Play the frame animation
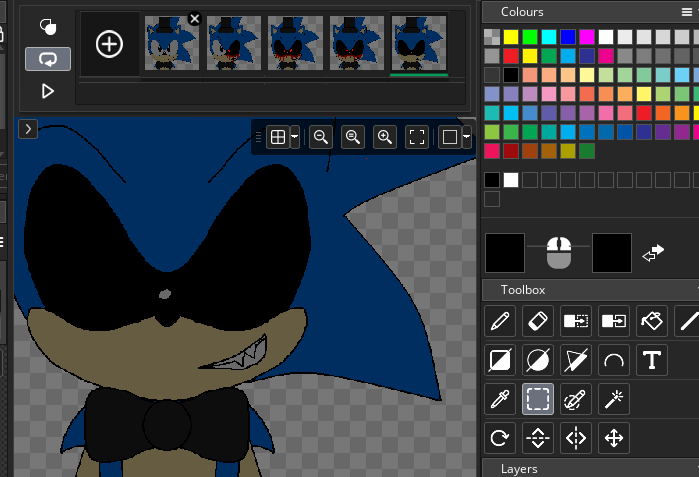 [48, 91]
